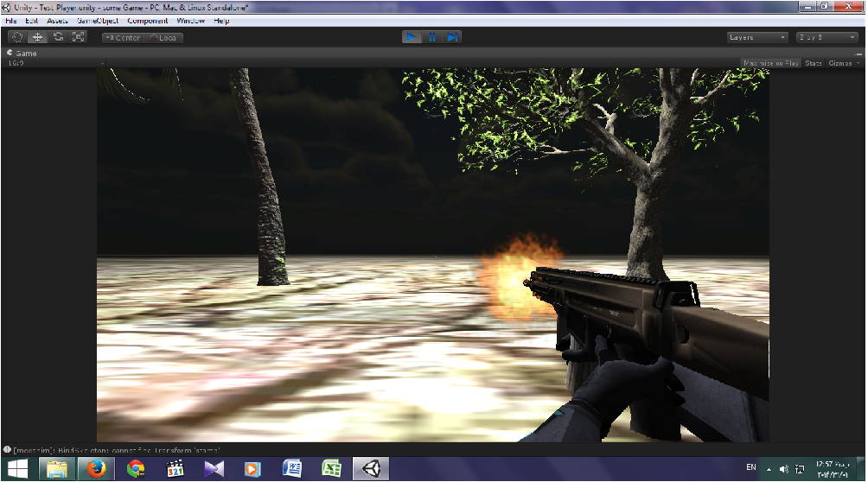Select the Rotate tool
The height and width of the screenshot is (482, 868).
click(58, 37)
